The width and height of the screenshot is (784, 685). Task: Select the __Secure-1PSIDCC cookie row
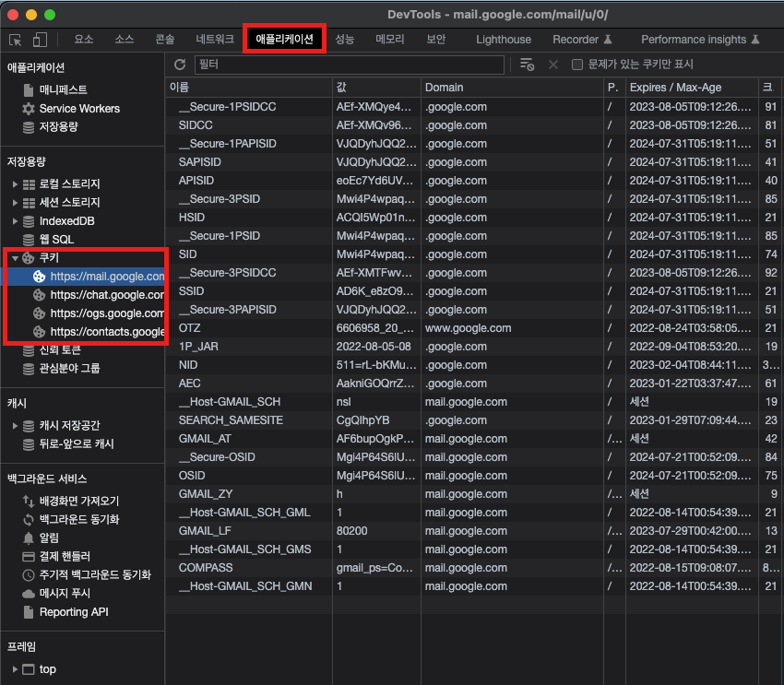click(x=474, y=107)
